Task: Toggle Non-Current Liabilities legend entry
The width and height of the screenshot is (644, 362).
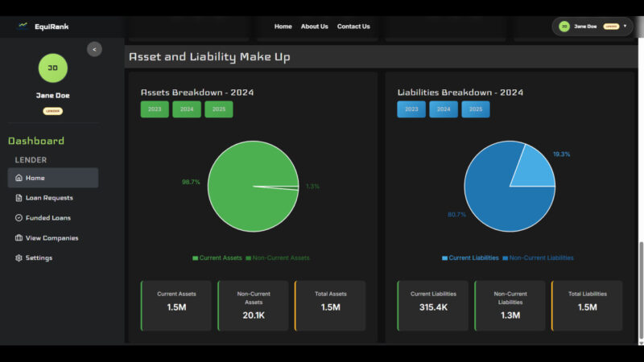Action: click(x=538, y=258)
